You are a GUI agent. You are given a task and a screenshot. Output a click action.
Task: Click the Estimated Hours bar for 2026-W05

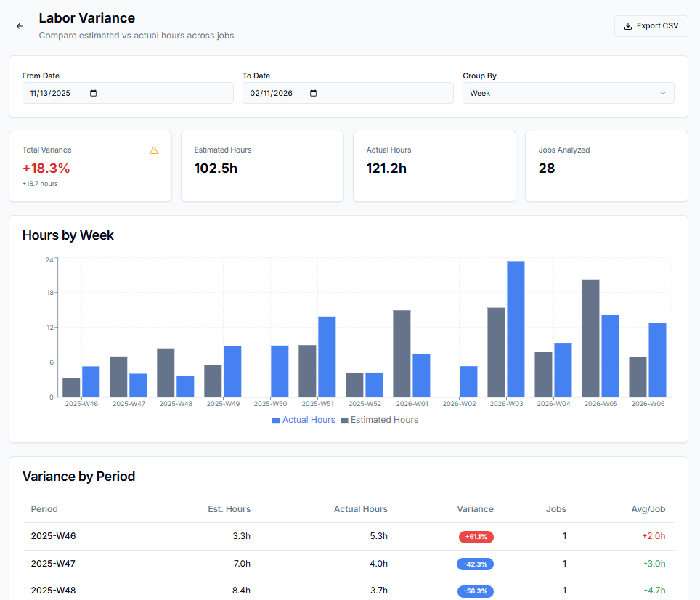(590, 338)
